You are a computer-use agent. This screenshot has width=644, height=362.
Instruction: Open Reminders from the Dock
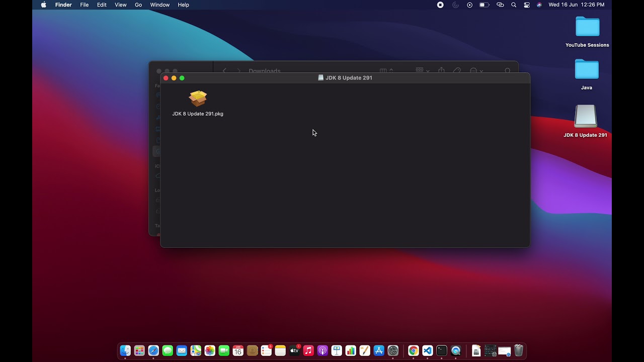[x=266, y=350]
